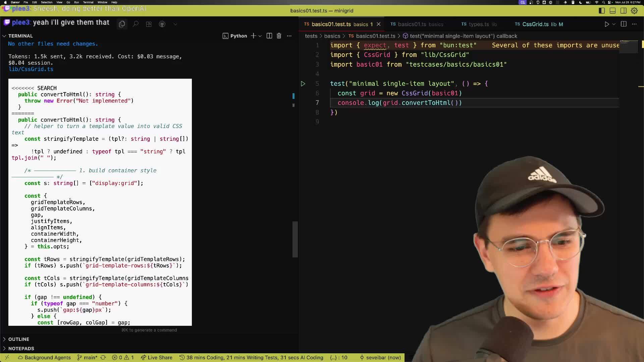This screenshot has width=644, height=362.
Task: Open the Help menu
Action: (x=114, y=2)
